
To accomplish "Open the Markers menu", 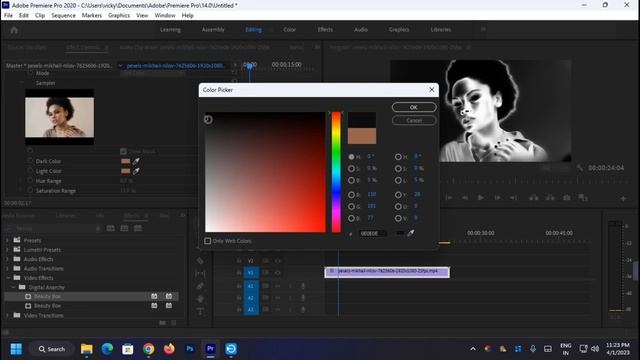I will click(x=91, y=16).
